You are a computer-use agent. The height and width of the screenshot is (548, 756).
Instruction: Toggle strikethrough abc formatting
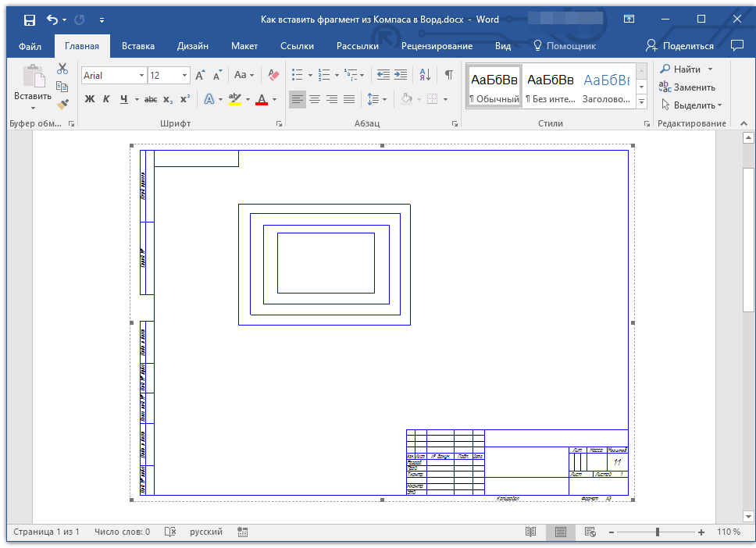(151, 99)
